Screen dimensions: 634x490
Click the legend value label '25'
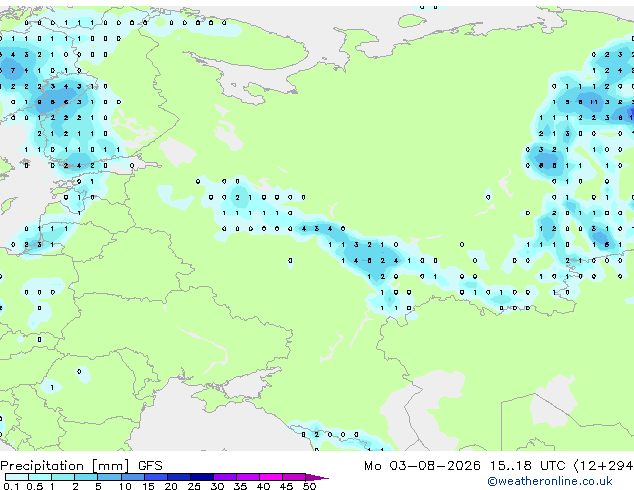(x=194, y=486)
